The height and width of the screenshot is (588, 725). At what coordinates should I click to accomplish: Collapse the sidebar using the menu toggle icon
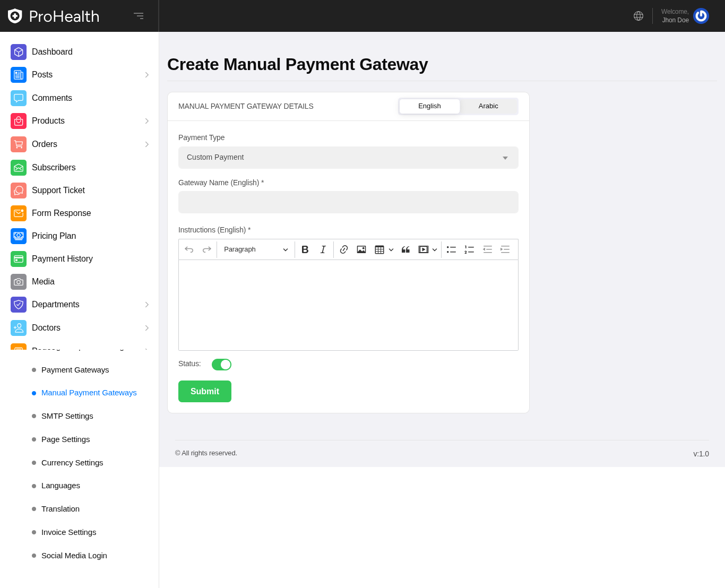[x=139, y=16]
